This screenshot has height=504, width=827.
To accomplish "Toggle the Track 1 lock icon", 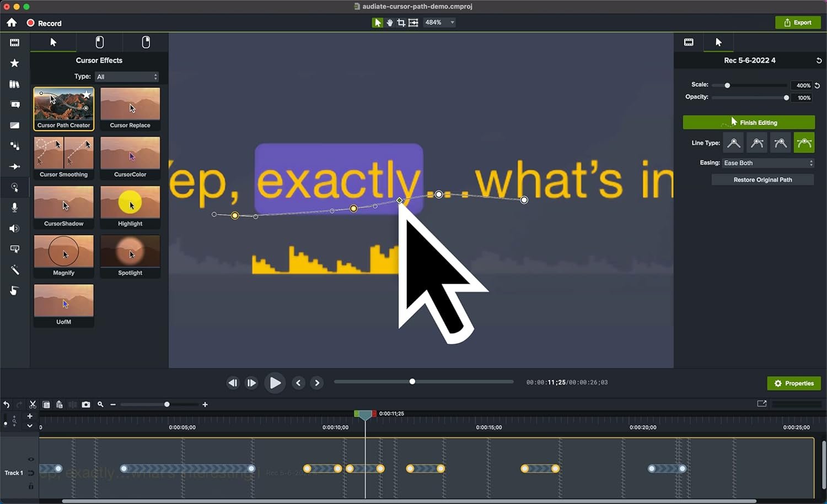I will click(x=31, y=486).
